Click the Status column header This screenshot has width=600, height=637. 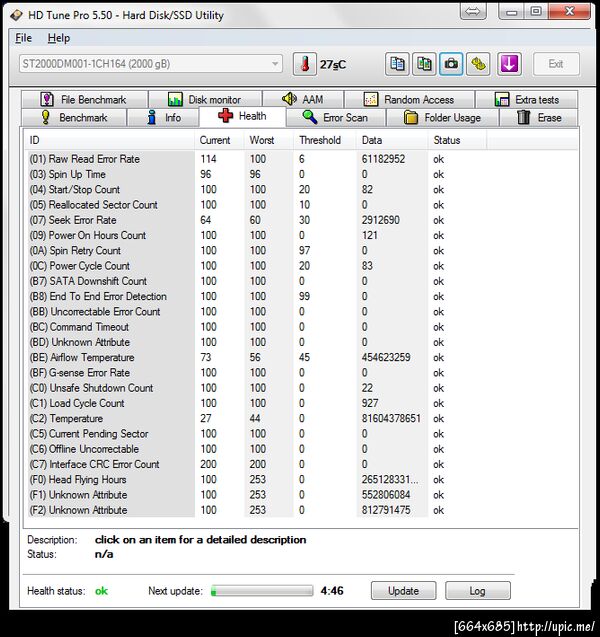click(457, 140)
